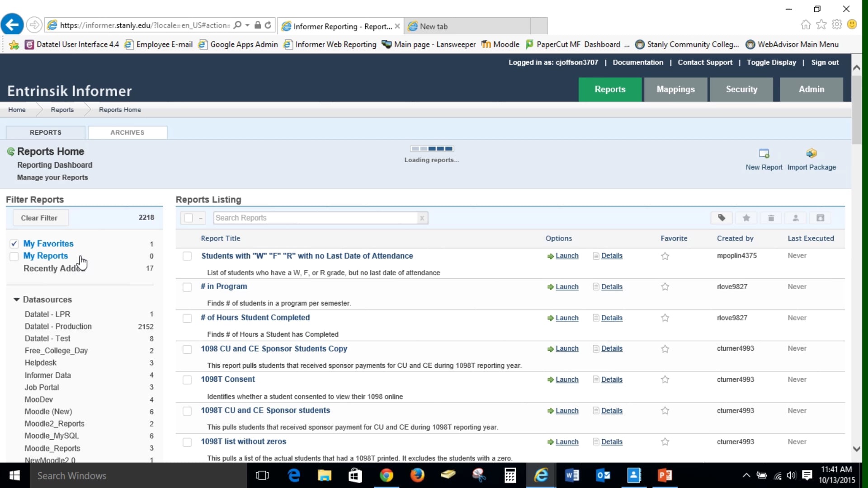The width and height of the screenshot is (868, 488).
Task: Launch the 1098T list without zeros report
Action: tap(566, 442)
